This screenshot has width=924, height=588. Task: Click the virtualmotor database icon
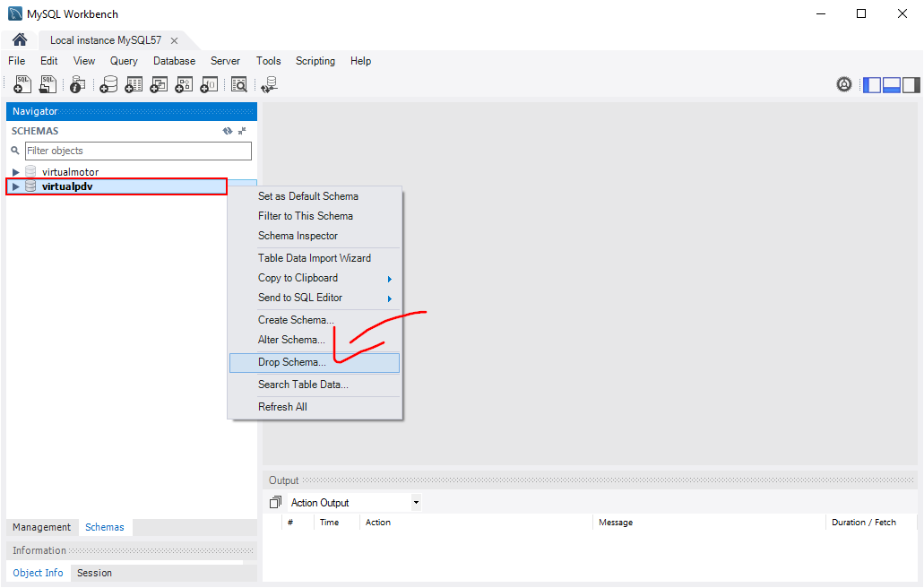click(x=30, y=171)
